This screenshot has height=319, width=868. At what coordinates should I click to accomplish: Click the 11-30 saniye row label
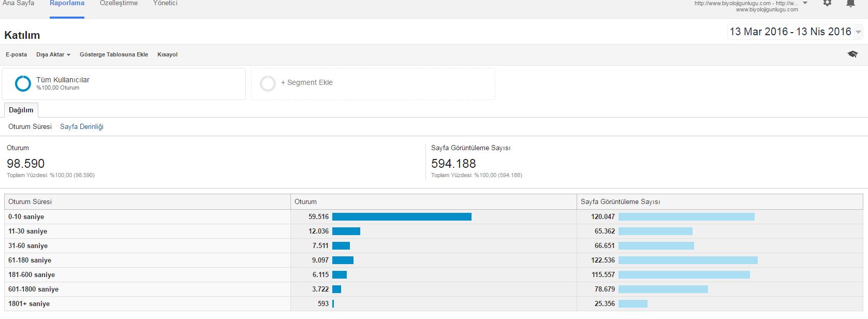tap(27, 231)
